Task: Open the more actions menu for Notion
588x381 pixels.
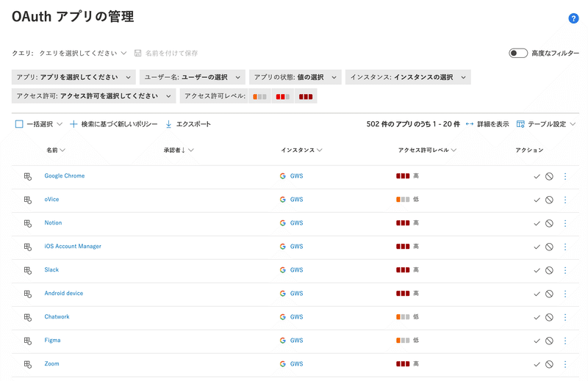Action: (x=565, y=223)
